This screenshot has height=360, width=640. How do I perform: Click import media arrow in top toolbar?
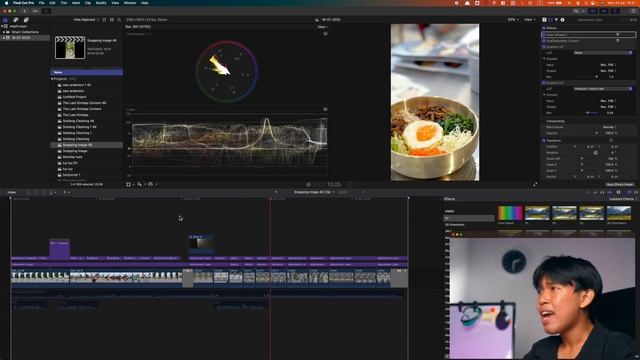tap(24, 11)
